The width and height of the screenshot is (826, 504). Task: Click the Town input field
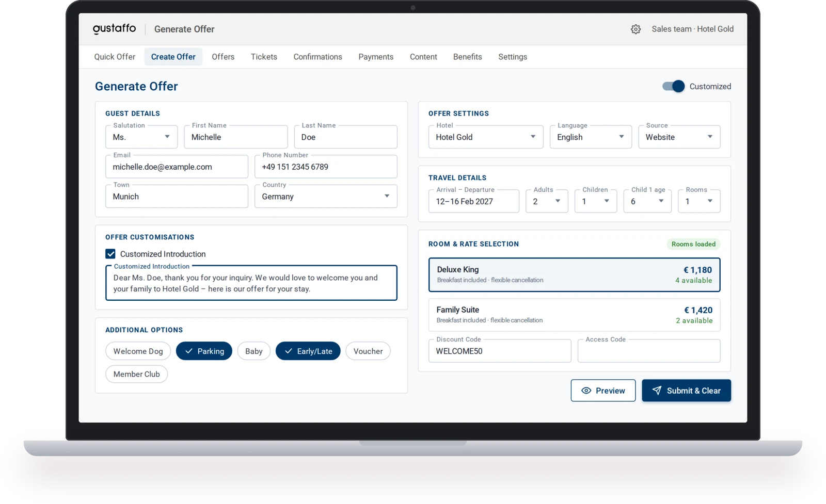pyautogui.click(x=177, y=197)
